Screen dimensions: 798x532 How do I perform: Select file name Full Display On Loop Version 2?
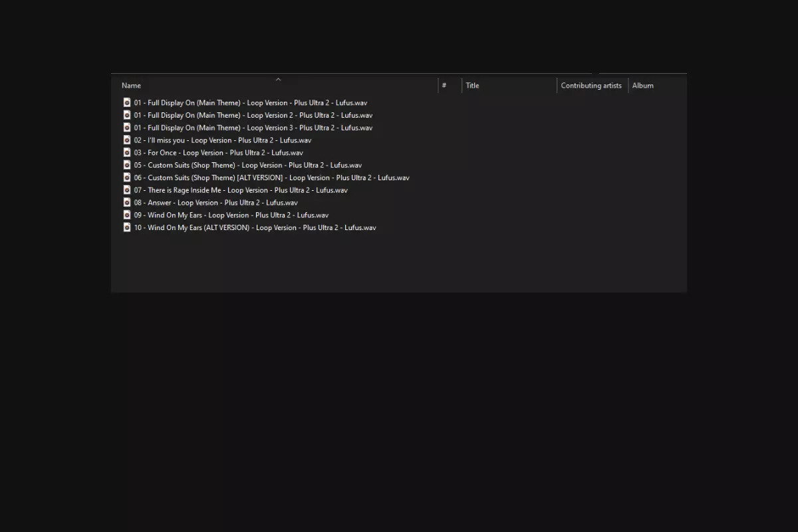tap(253, 115)
